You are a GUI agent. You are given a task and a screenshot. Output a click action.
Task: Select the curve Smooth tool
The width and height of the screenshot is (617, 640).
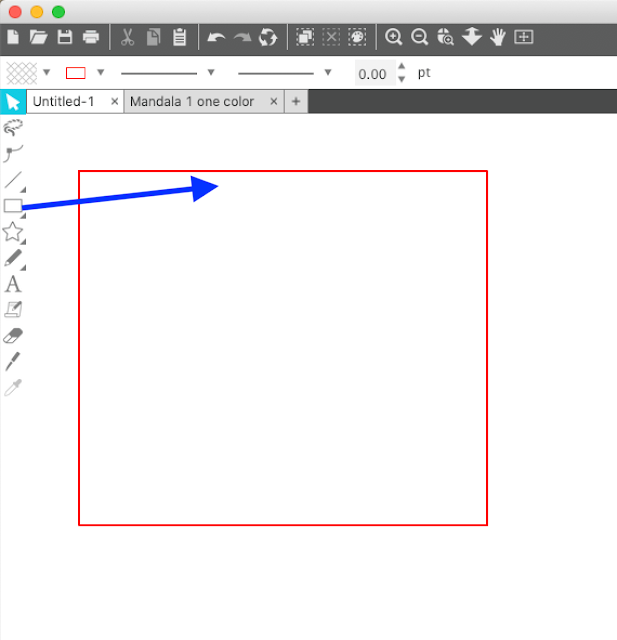pyautogui.click(x=13, y=153)
